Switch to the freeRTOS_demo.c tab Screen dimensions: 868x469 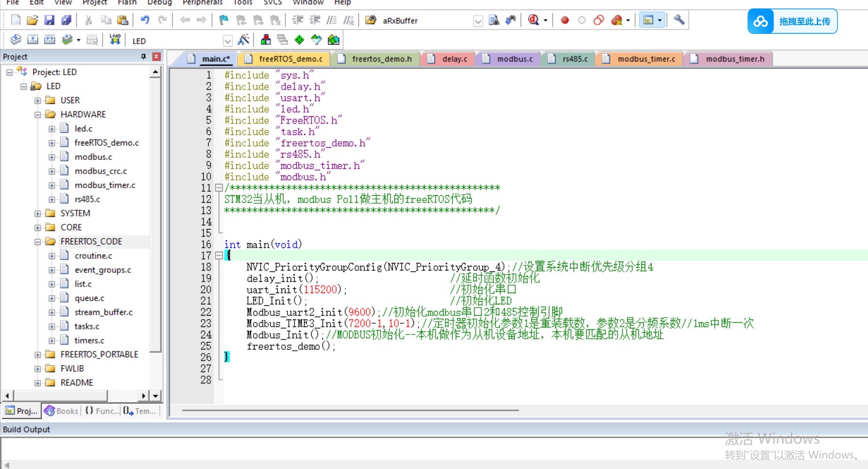click(x=284, y=59)
